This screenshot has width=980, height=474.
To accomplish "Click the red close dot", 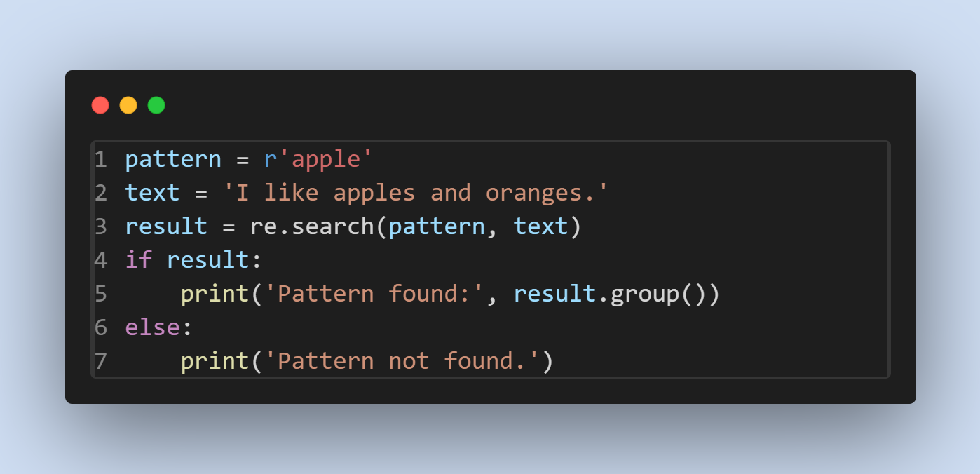I will point(100,105).
